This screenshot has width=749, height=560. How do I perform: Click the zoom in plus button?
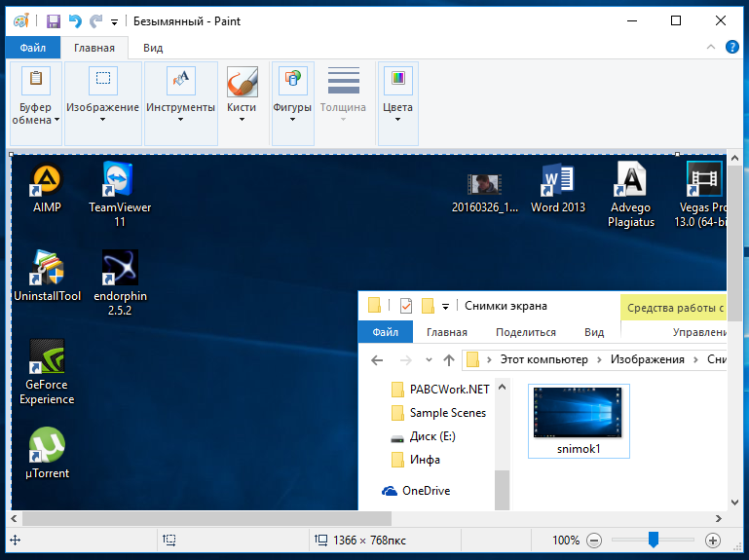click(713, 541)
